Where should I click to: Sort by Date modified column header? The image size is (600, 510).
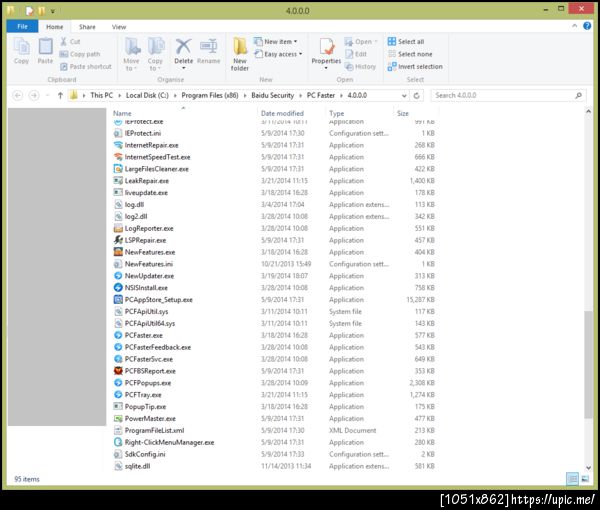click(282, 113)
